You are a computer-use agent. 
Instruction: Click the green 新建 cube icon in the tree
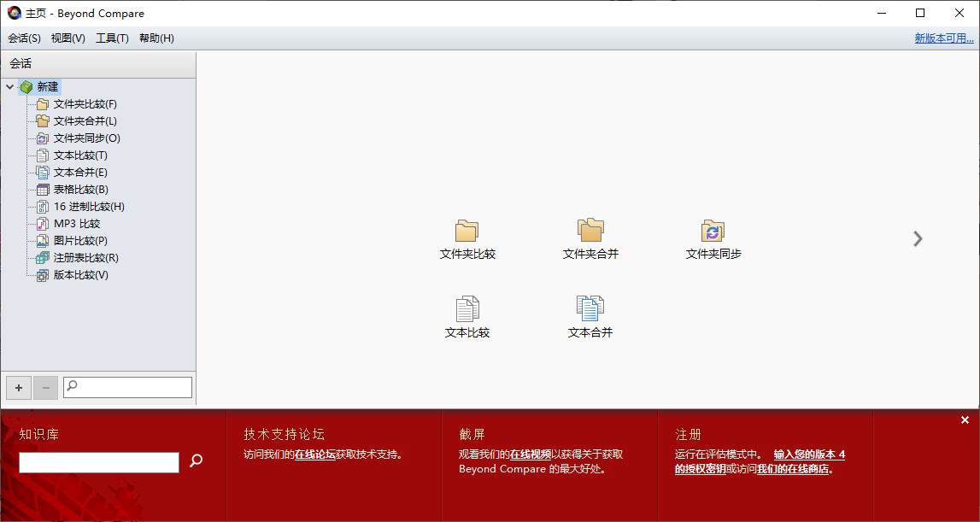coord(26,87)
